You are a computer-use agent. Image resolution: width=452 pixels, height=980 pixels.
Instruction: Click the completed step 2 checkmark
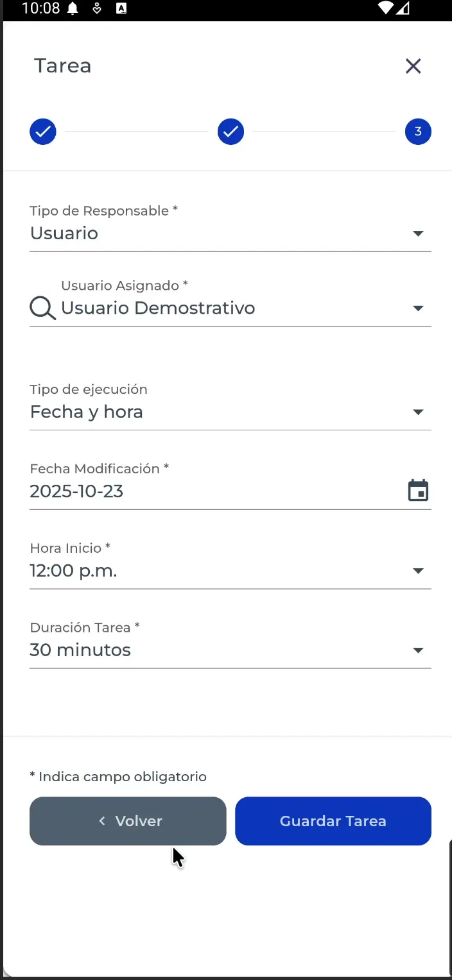(231, 131)
